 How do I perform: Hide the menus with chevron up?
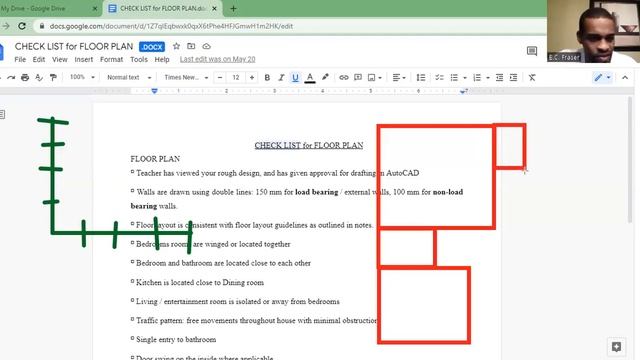point(625,78)
